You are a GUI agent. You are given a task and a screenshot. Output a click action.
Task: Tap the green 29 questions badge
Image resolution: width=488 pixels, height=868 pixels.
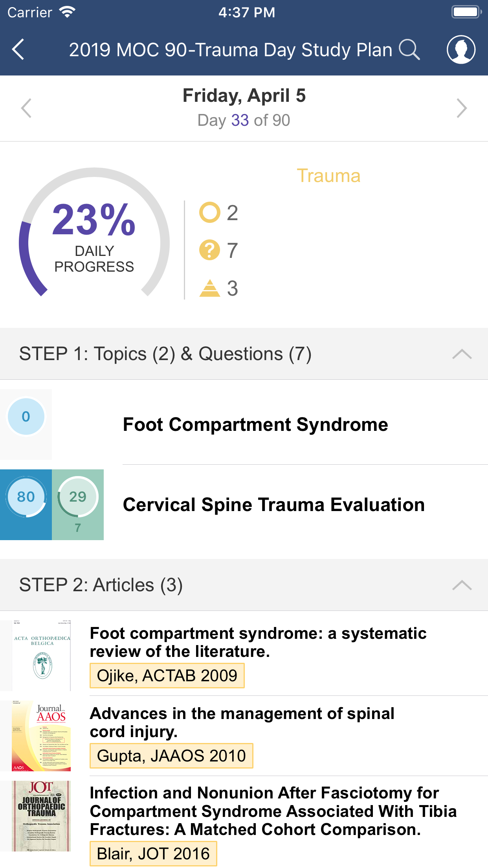78,497
